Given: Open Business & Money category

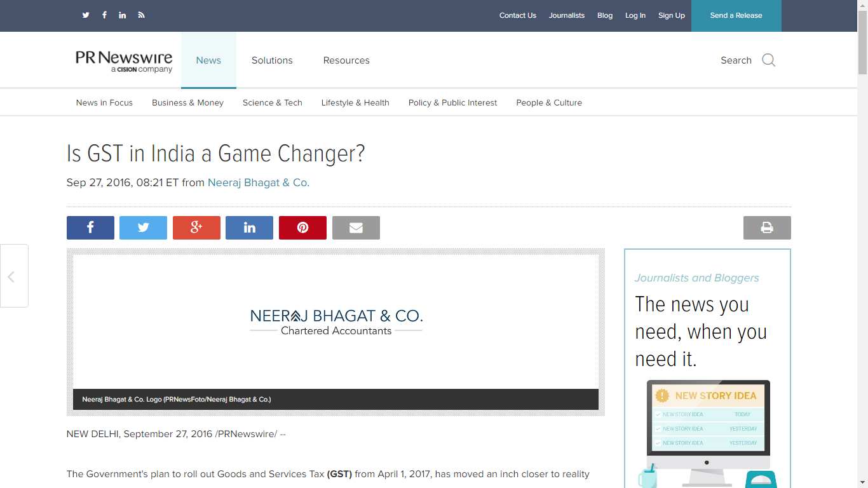Looking at the screenshot, I should click(187, 102).
